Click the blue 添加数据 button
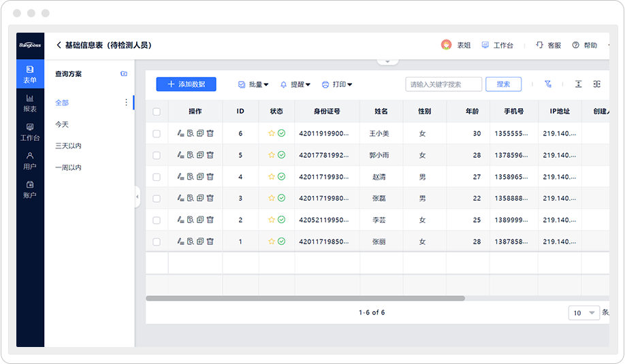The width and height of the screenshot is (625, 364). point(186,84)
